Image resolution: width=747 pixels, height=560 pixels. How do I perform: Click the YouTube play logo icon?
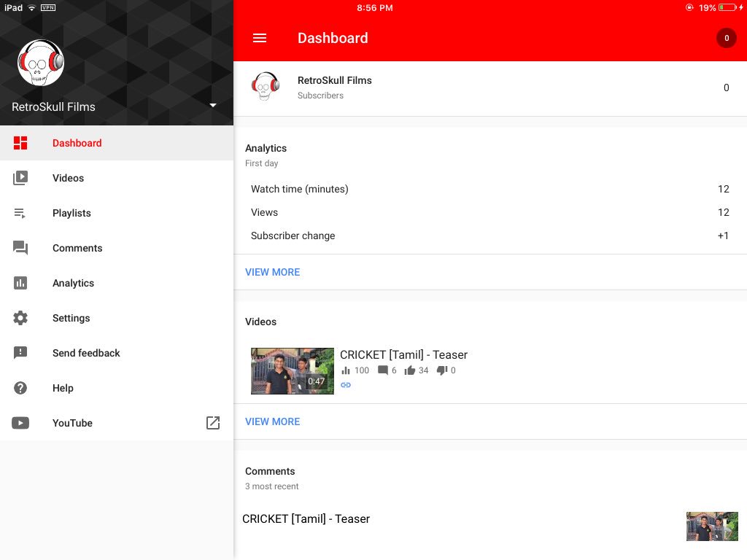(x=20, y=423)
